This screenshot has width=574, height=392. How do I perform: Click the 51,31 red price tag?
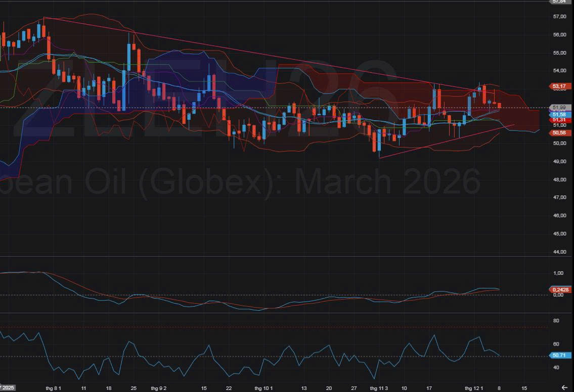tap(559, 120)
